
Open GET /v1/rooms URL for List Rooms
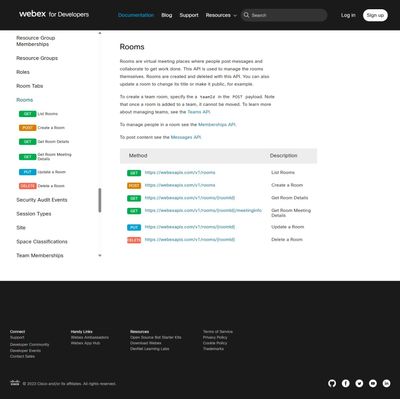click(180, 173)
